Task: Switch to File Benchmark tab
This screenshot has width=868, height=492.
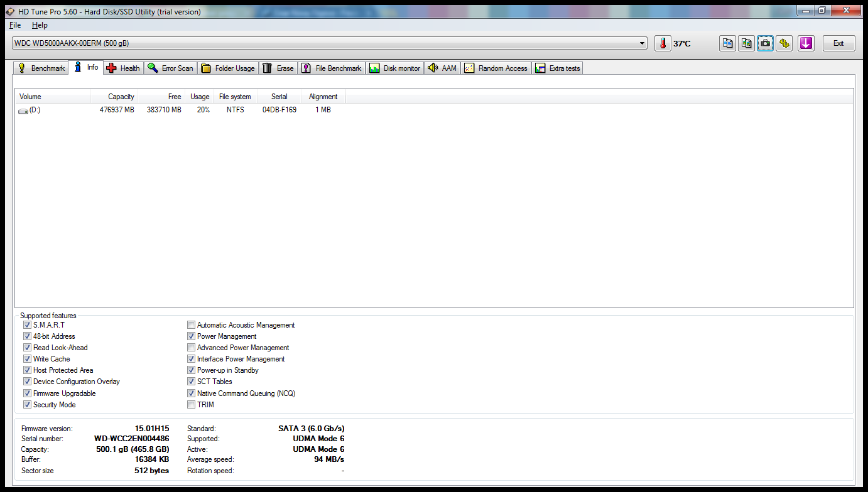Action: pos(332,68)
